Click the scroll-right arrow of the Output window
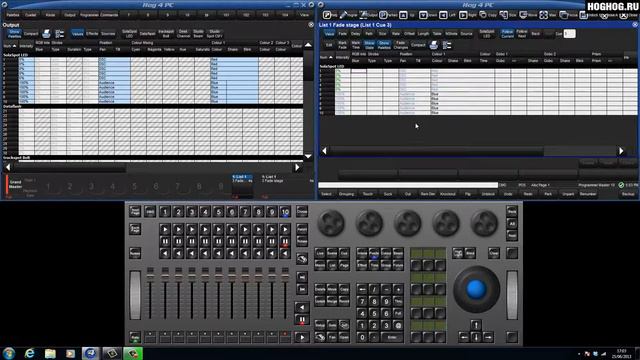Viewport: 640px width, 360px height. click(297, 167)
